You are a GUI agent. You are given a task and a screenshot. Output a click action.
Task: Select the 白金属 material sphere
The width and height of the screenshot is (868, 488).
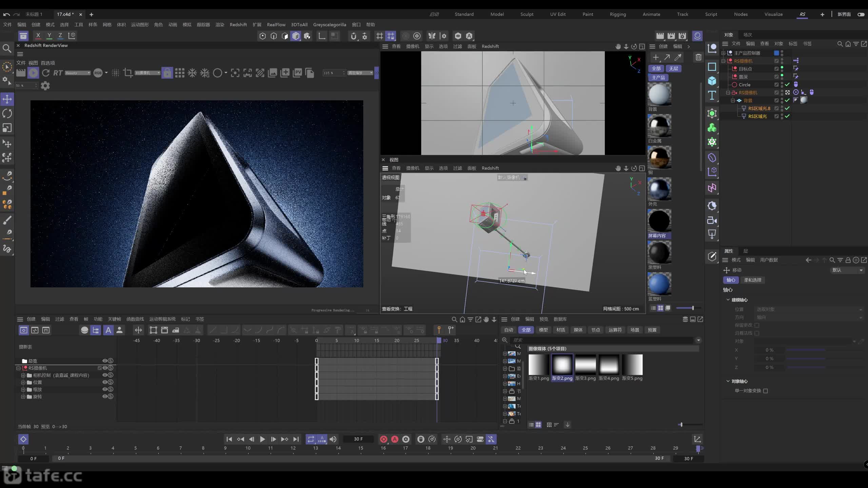[659, 126]
